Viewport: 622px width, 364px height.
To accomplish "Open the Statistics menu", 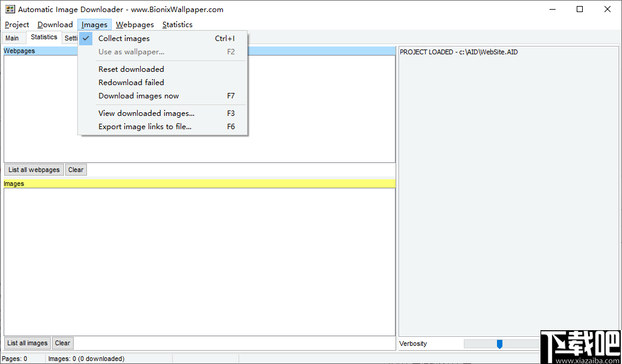I will [x=178, y=25].
